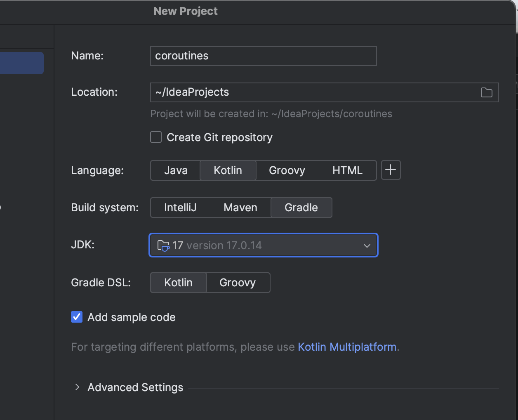
Task: Click the JDK coffee cup folder icon
Action: [x=163, y=245]
